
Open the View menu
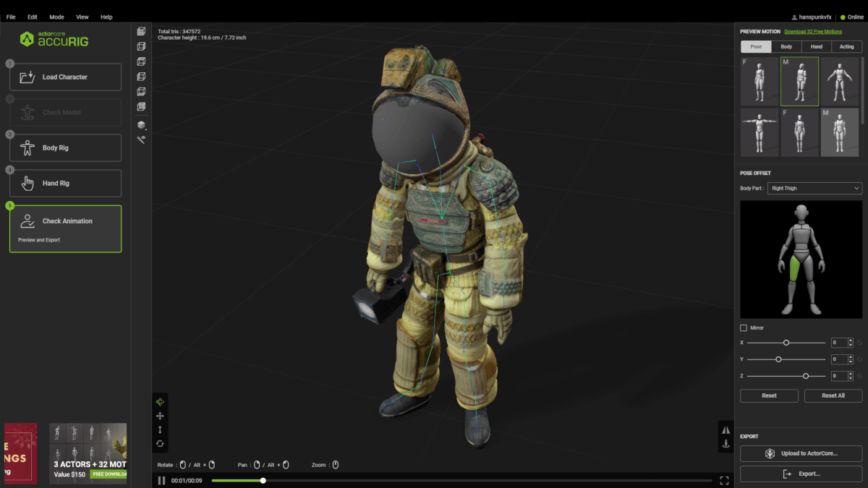(82, 17)
